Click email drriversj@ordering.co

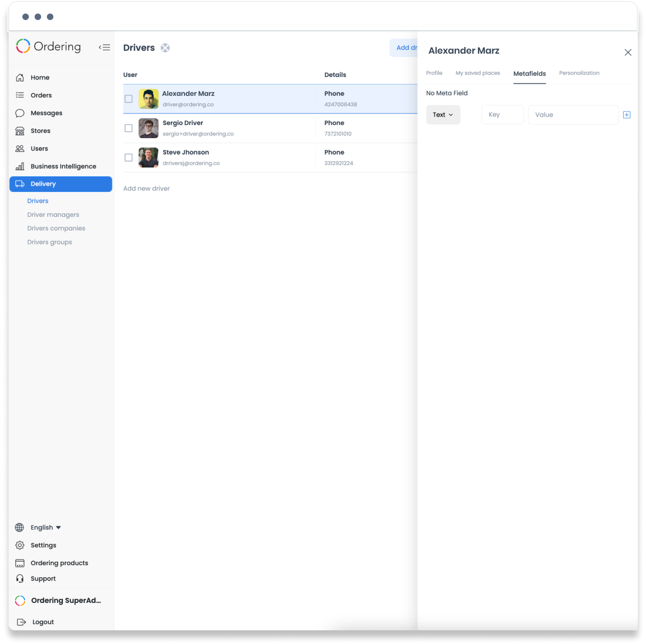(191, 163)
